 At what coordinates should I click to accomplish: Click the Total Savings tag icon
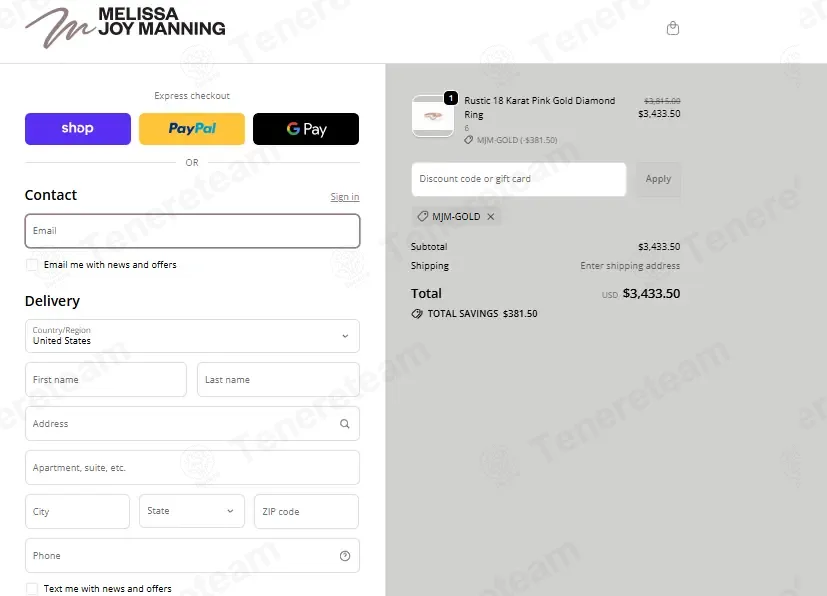[417, 314]
